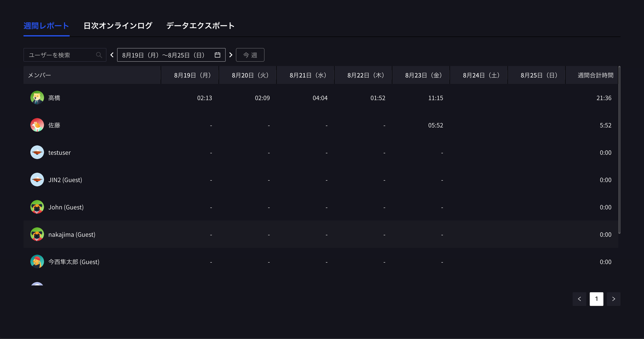Click the search magnifier icon

coord(99,55)
